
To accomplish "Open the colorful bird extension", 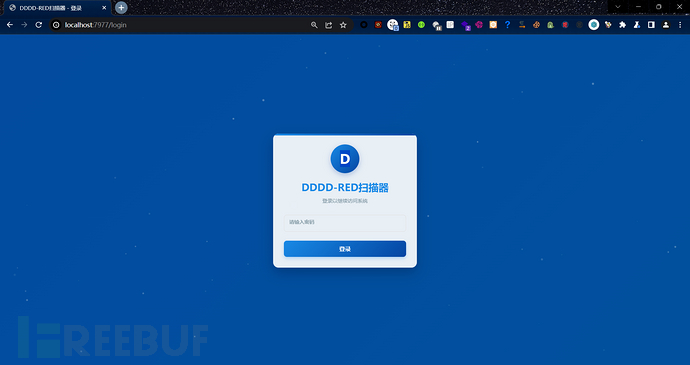I will 608,25.
